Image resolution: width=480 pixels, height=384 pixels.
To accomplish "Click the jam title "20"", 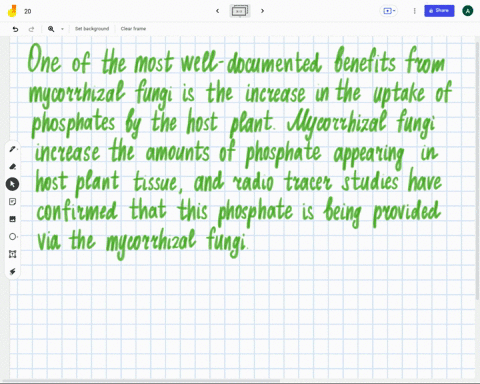I will click(28, 11).
